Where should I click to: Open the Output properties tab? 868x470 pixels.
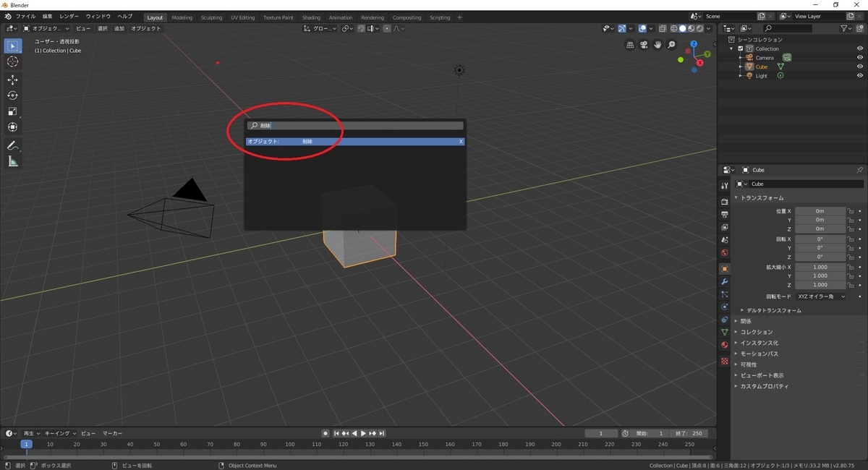coord(725,215)
